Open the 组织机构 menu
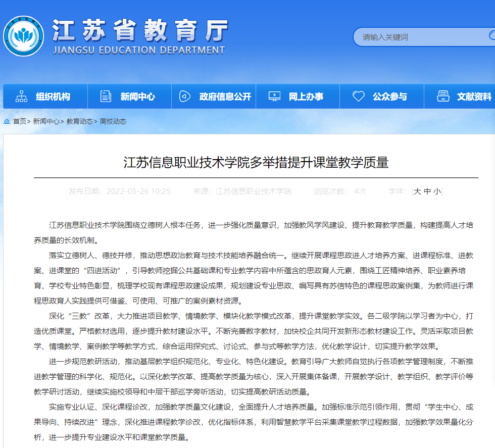The height and width of the screenshot is (448, 495). [x=45, y=96]
